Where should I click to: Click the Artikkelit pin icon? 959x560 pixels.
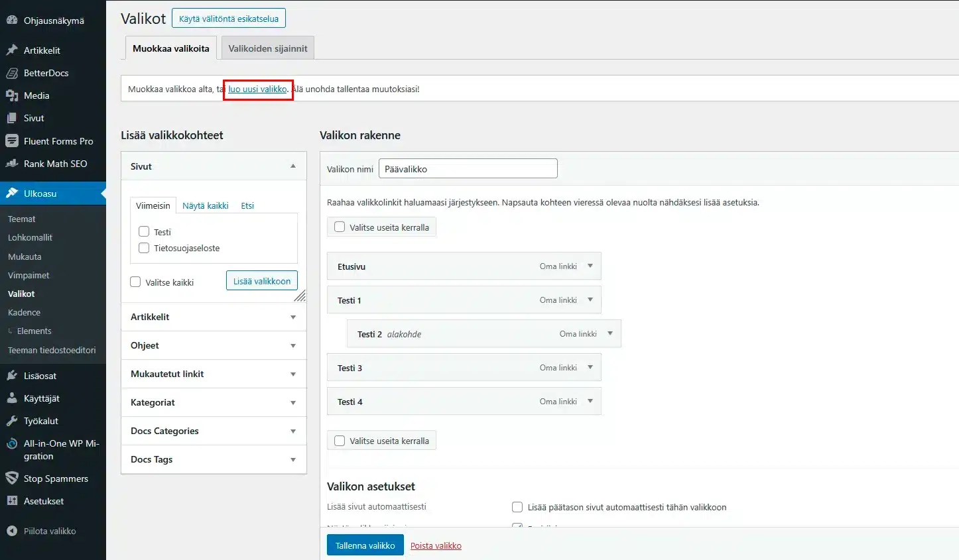(x=12, y=50)
